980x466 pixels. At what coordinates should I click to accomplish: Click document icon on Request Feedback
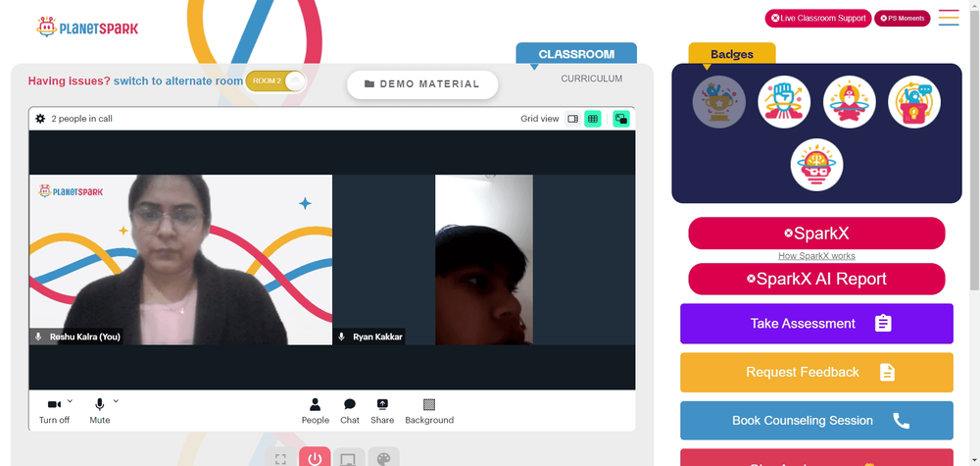(887, 372)
